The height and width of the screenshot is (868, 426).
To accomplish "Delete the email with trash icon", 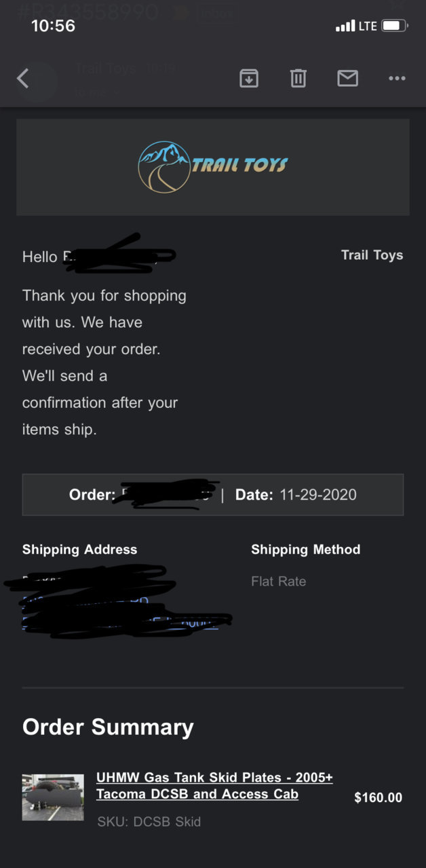I will click(x=298, y=79).
